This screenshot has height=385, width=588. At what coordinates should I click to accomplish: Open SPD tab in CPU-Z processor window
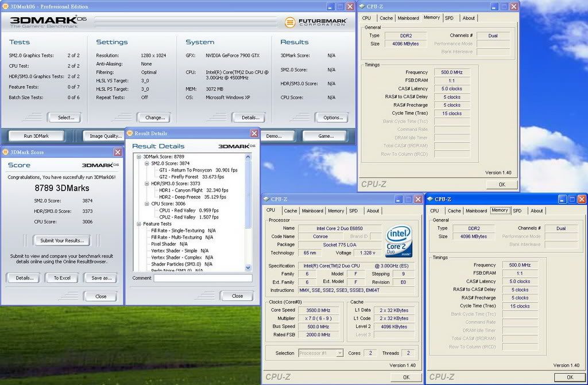click(353, 211)
